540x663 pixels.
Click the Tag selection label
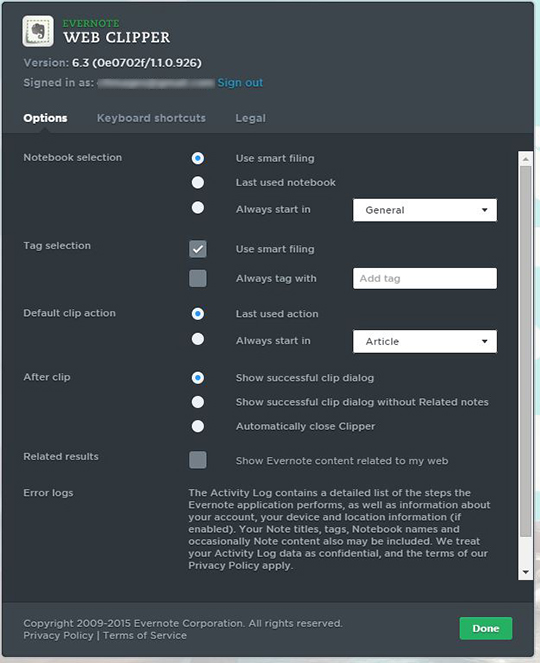(57, 246)
